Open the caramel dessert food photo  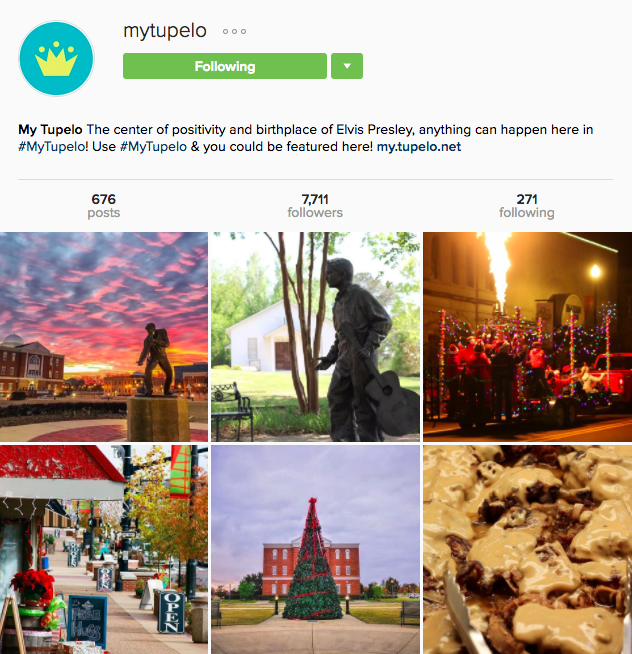(x=527, y=549)
